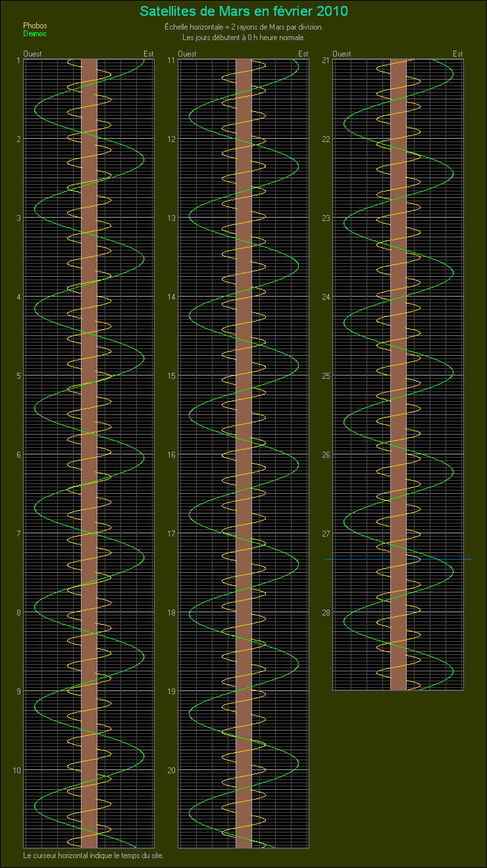The image size is (487, 868).
Task: Click the title 'Satellites de Mars en février 2010'
Action: [244, 11]
